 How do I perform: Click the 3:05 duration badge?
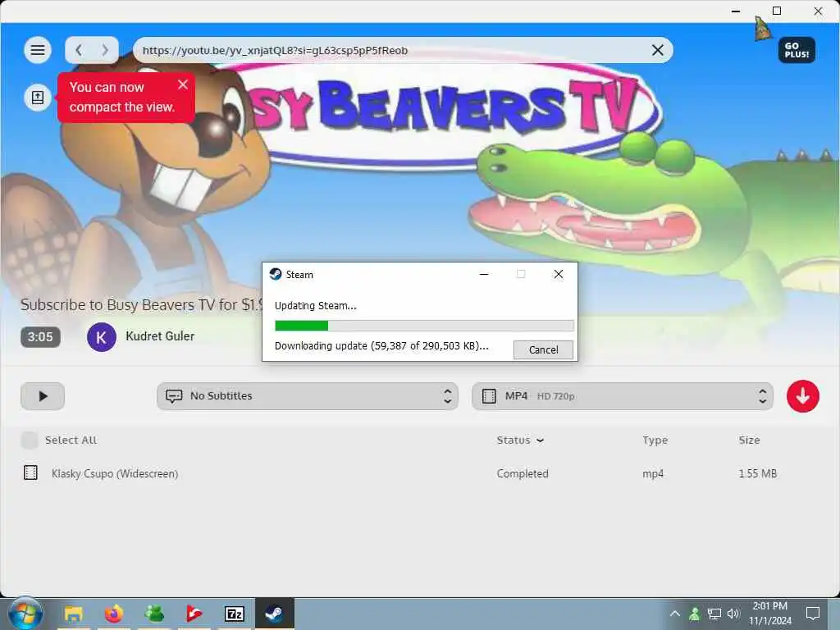tap(40, 337)
